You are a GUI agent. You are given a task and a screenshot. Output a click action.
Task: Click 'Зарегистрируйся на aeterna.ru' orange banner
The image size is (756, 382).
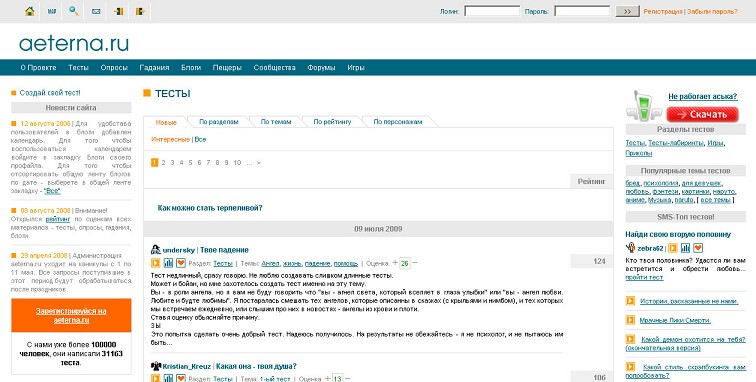71,315
